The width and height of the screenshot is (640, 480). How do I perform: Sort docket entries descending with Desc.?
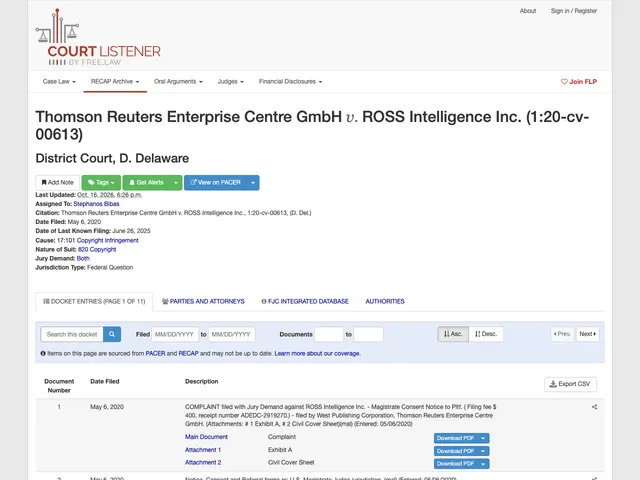(x=486, y=334)
